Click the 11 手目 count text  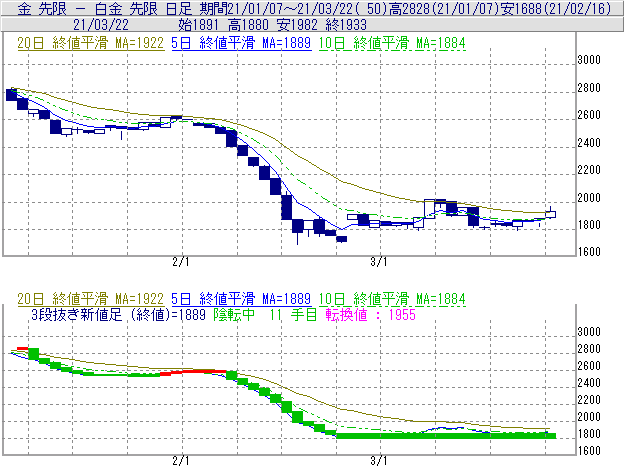tap(293, 315)
